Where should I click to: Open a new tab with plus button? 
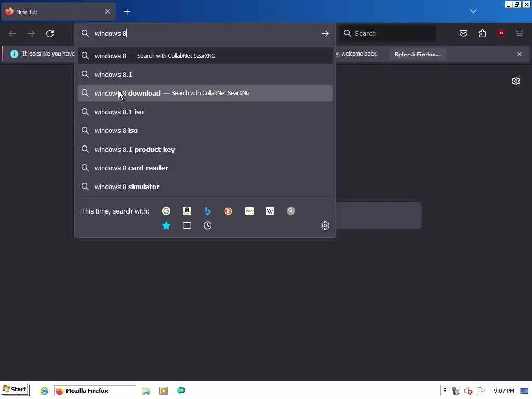[x=127, y=12]
